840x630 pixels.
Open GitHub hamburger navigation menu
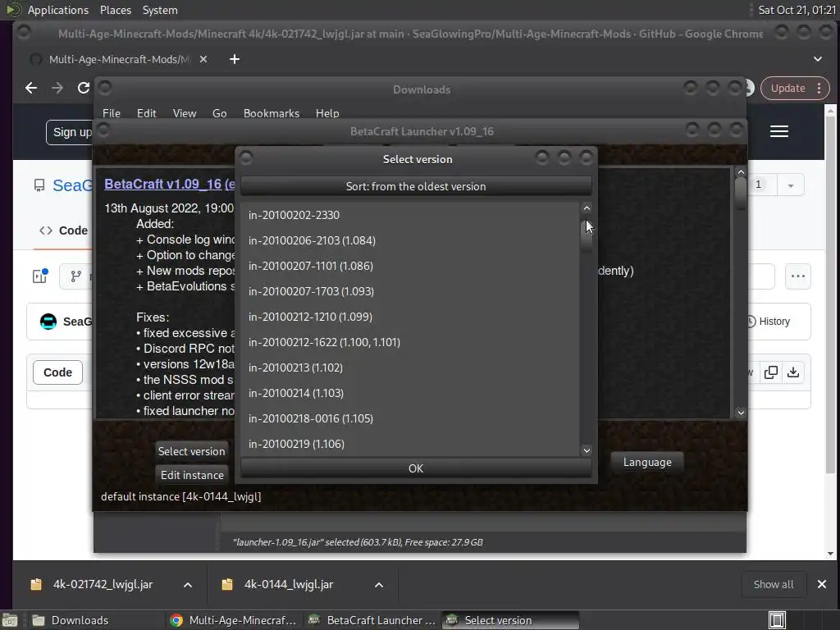(x=779, y=131)
